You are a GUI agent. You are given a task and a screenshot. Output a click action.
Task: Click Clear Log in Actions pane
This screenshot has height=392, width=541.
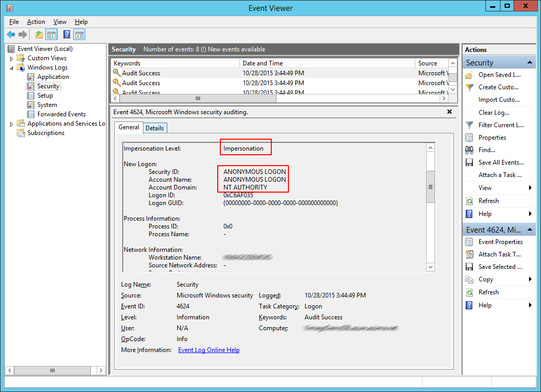[x=494, y=113]
